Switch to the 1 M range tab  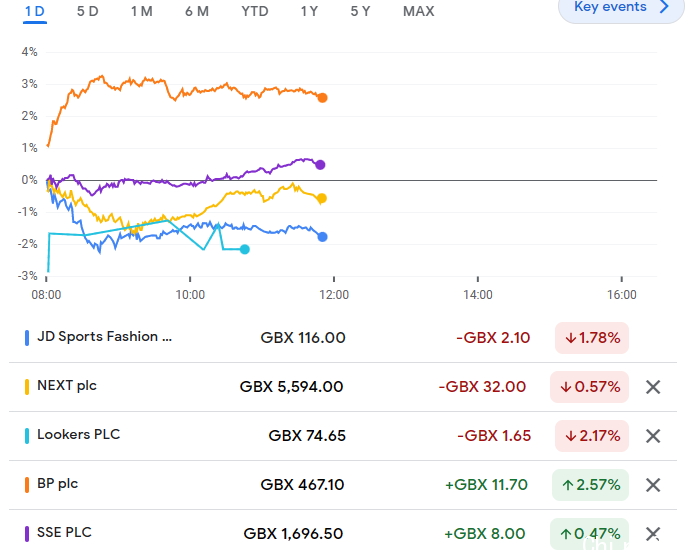tap(142, 11)
